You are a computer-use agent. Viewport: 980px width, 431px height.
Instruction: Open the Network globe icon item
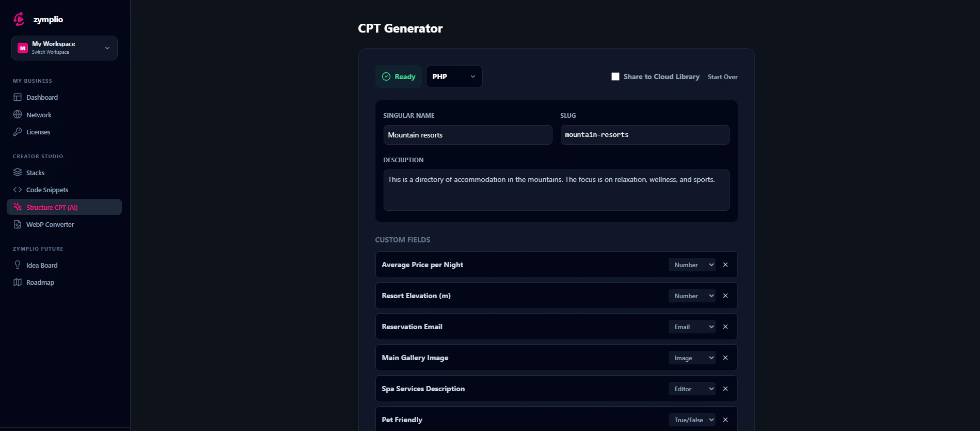pyautogui.click(x=18, y=115)
